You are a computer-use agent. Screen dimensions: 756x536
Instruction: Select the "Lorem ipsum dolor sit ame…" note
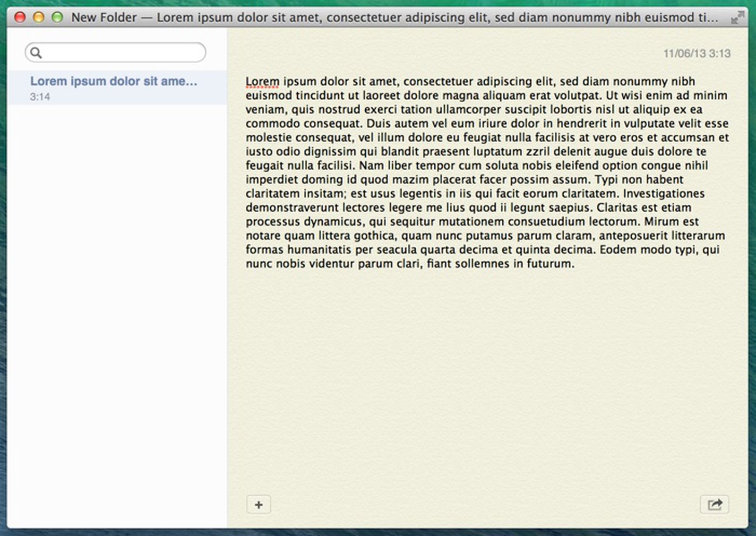coord(113,81)
